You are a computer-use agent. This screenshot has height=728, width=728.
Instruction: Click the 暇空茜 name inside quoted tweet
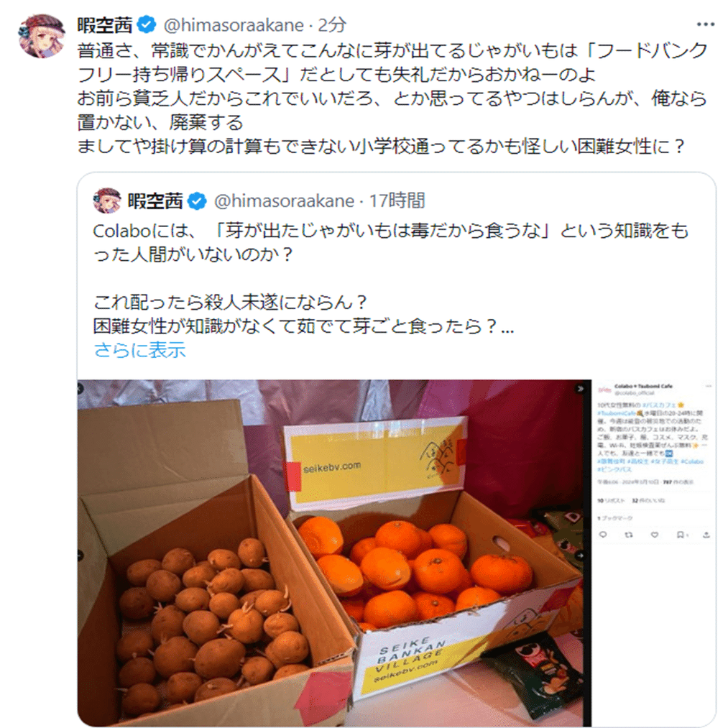[x=155, y=201]
